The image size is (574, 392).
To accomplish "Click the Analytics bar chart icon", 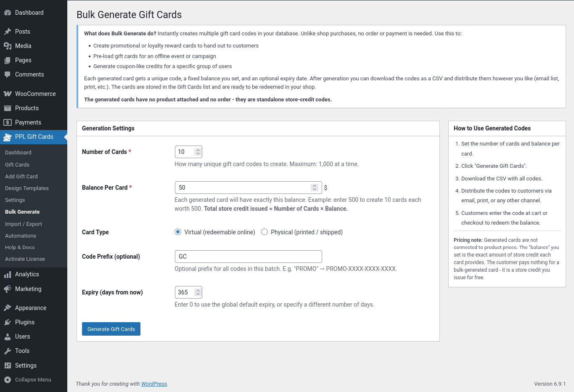I will (x=8, y=275).
